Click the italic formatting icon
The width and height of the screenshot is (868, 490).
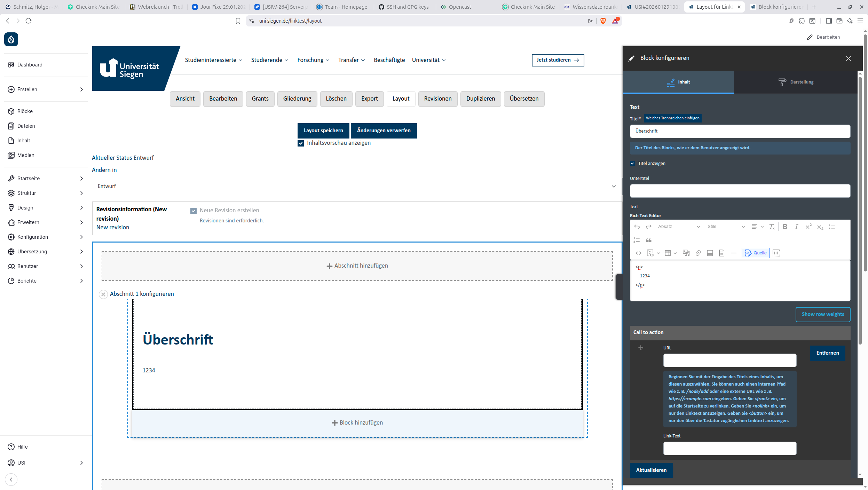click(796, 227)
